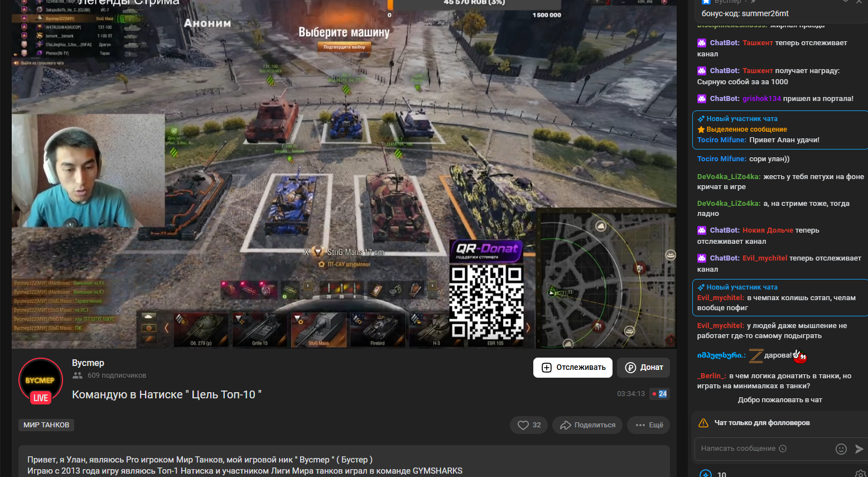The height and width of the screenshot is (477, 868).
Task: Close the pinned bonus-code message
Action: click(x=860, y=2)
